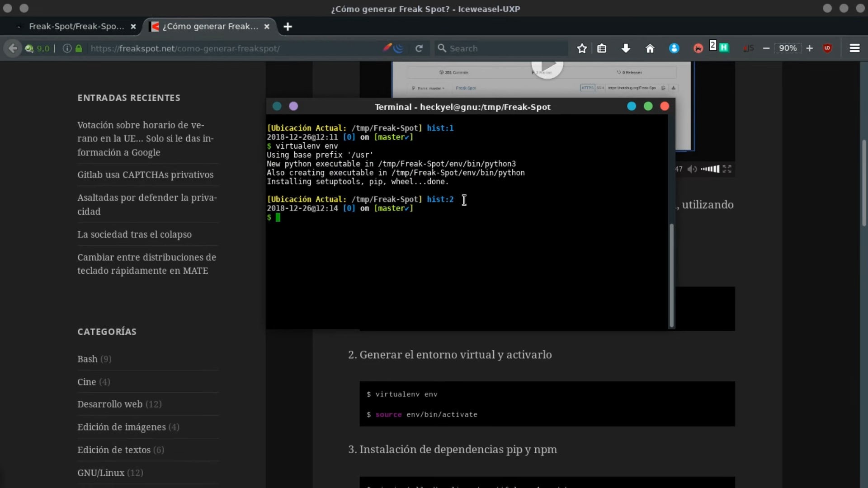Screen dimensions: 868x488
Task: Zoom out with the minus button
Action: coord(766,48)
